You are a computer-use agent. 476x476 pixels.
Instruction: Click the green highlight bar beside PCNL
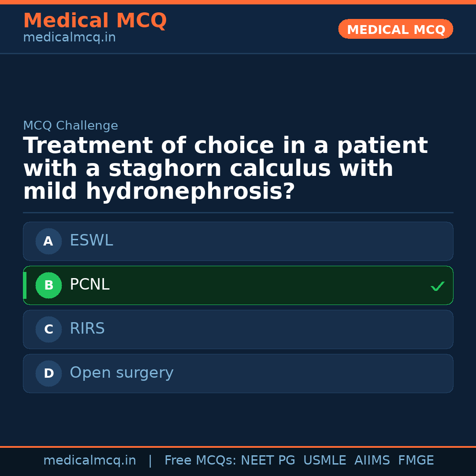click(25, 285)
